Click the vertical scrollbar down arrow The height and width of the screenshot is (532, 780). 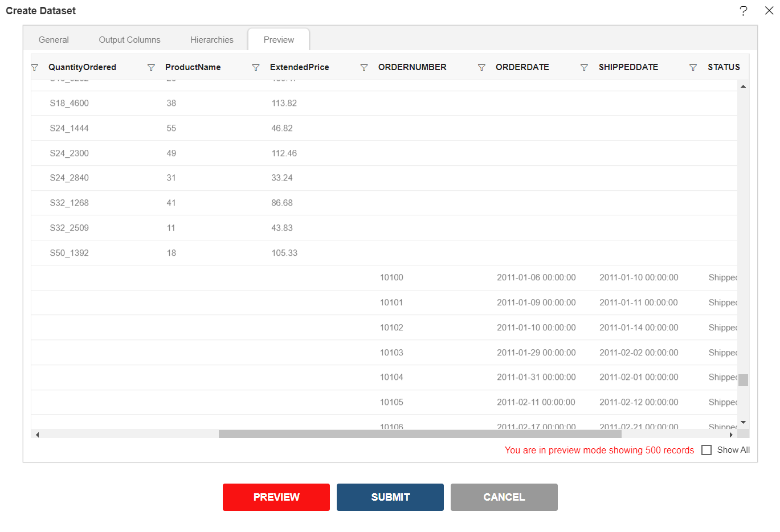[x=743, y=423]
